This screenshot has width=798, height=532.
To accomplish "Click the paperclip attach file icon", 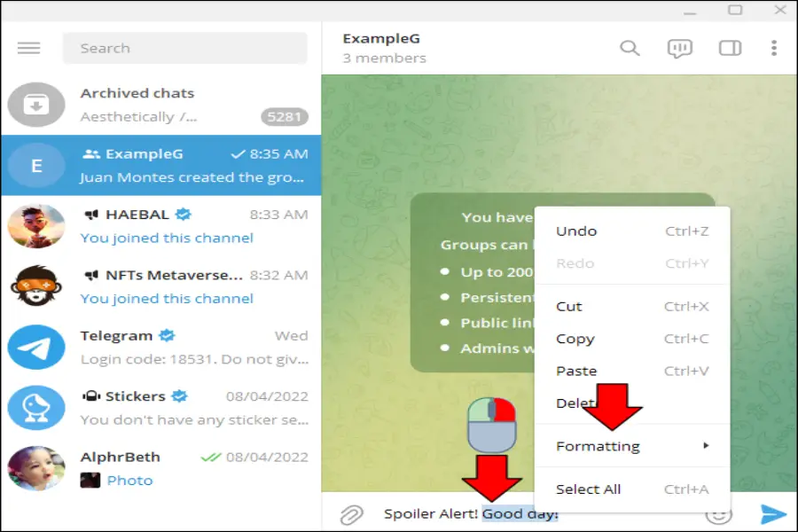I will point(352,514).
